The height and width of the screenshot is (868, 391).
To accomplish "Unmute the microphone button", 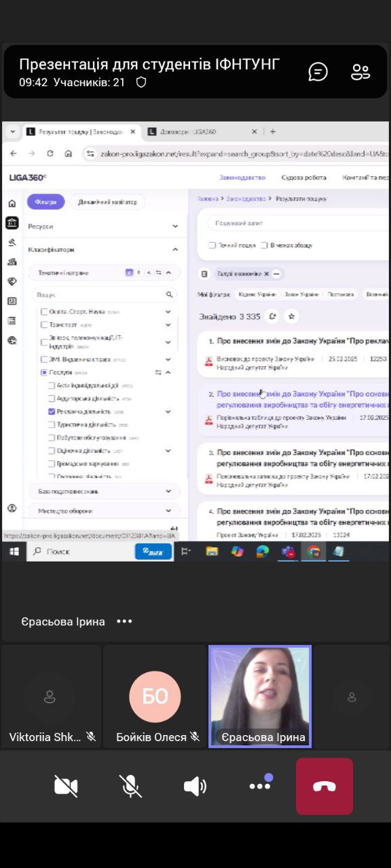I will pyautogui.click(x=130, y=786).
